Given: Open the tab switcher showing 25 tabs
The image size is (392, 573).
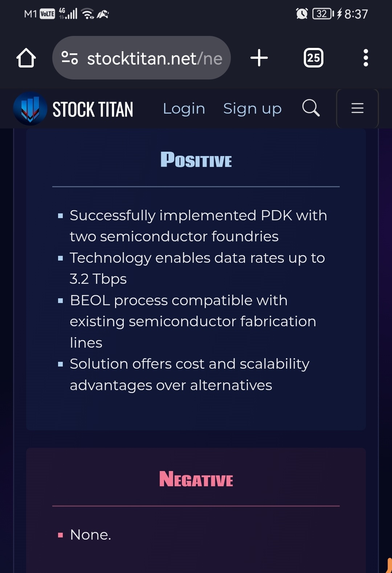Looking at the screenshot, I should coord(313,58).
